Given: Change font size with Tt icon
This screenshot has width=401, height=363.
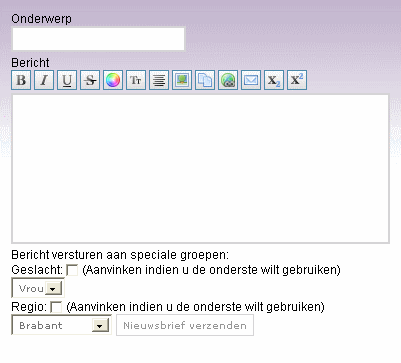Looking at the screenshot, I should pyautogui.click(x=136, y=80).
